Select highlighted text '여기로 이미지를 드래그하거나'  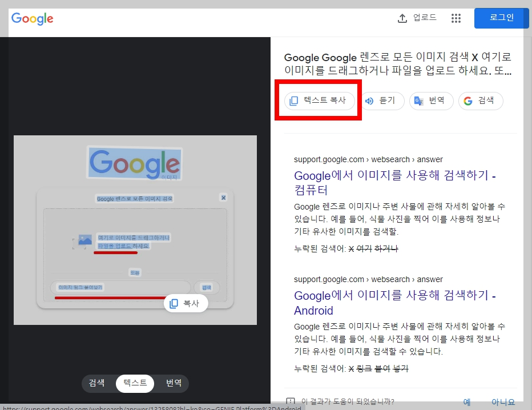click(134, 238)
